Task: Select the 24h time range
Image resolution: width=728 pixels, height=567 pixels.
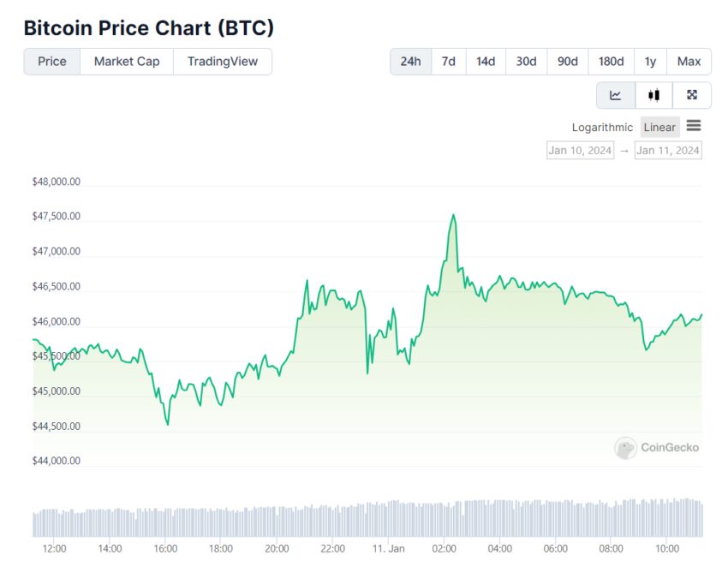Action: [x=411, y=62]
